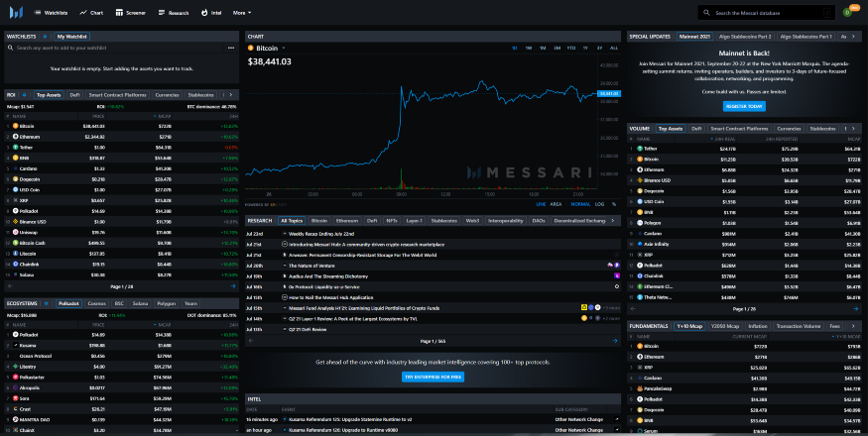Open Kusama Referendum 125 intel event
868x436 pixels.
pos(350,419)
